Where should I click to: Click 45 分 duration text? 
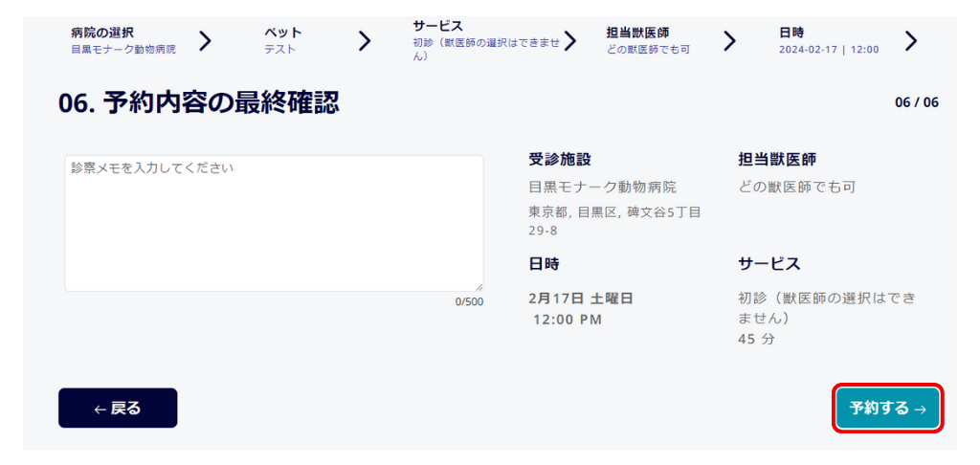click(x=757, y=340)
